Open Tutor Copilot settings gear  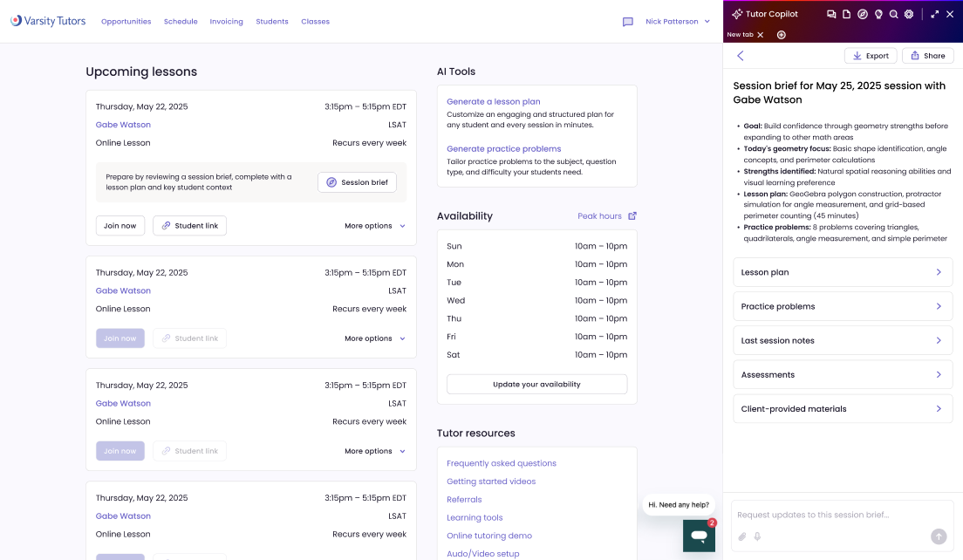point(909,14)
